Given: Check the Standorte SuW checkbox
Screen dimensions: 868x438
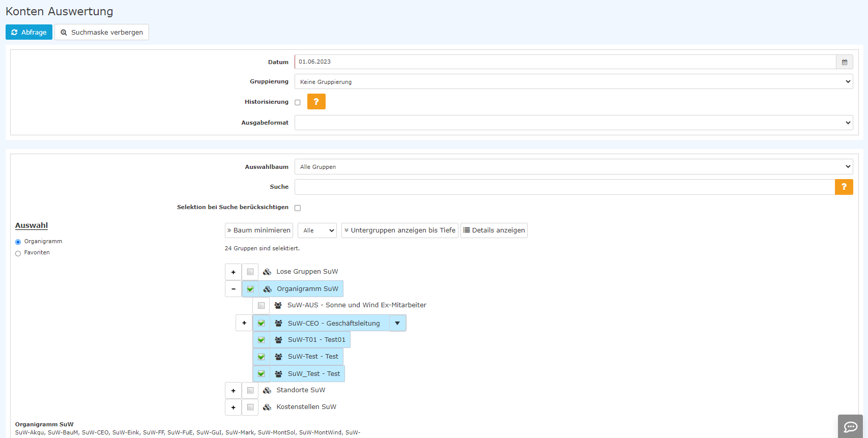Looking at the screenshot, I should pos(250,390).
